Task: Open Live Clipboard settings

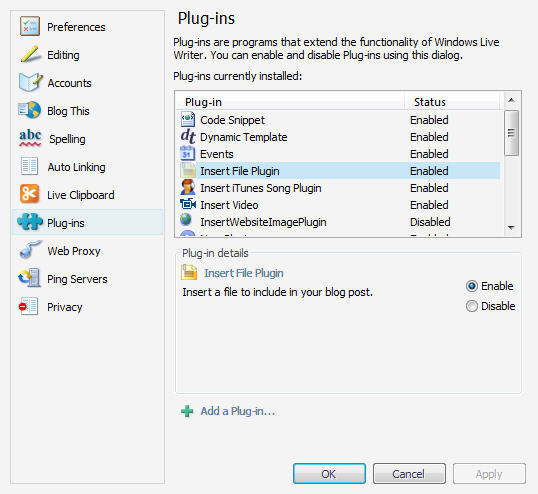Action: point(88,195)
